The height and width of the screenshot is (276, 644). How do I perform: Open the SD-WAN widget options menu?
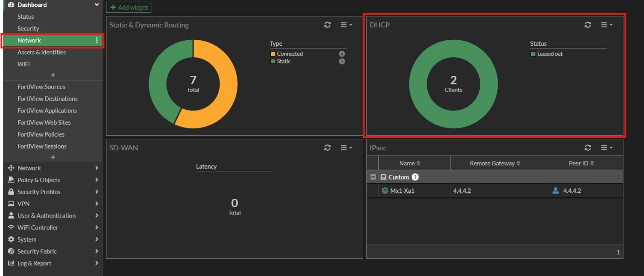[x=346, y=148]
